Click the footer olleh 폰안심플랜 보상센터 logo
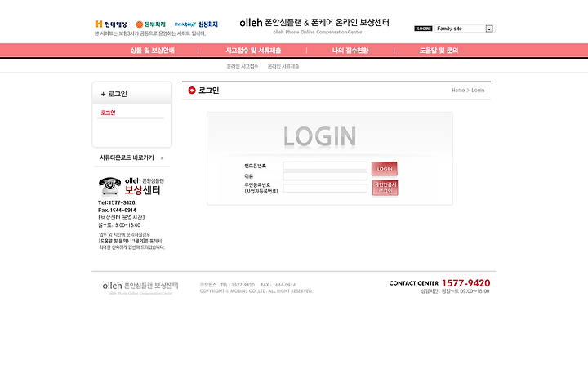The width and height of the screenshot is (588, 368). [140, 287]
